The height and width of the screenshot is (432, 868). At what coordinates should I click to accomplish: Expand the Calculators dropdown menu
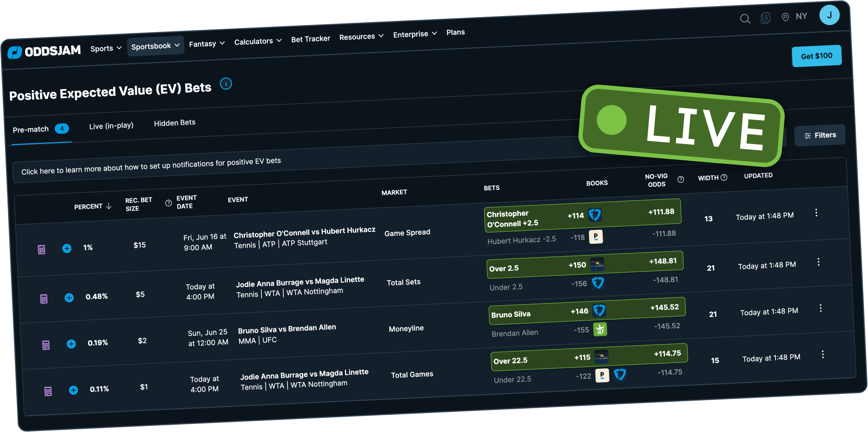click(258, 41)
